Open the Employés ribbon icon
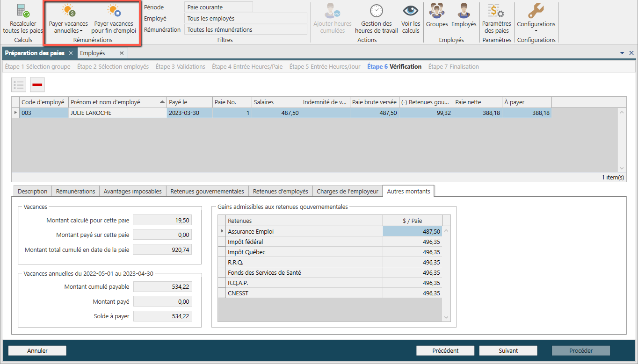The width and height of the screenshot is (638, 364). tap(464, 10)
